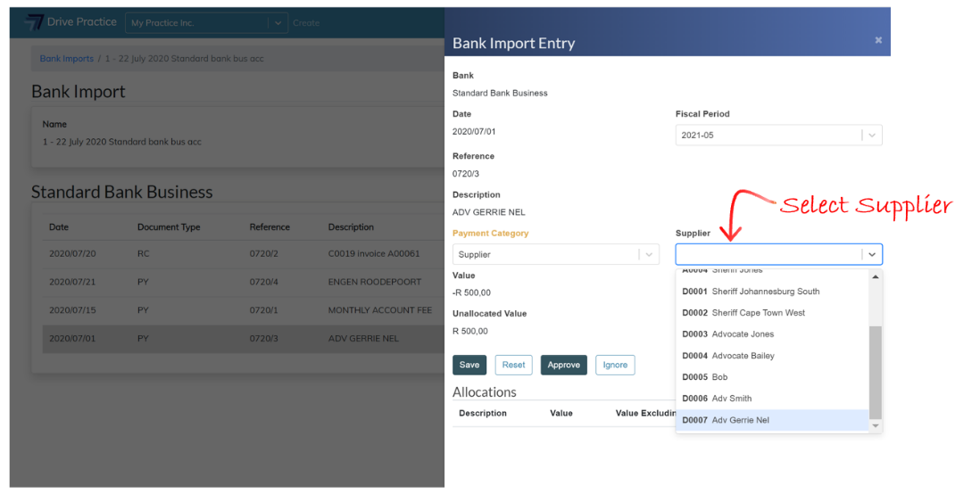Click the Drive Practice logo icon

(x=33, y=22)
